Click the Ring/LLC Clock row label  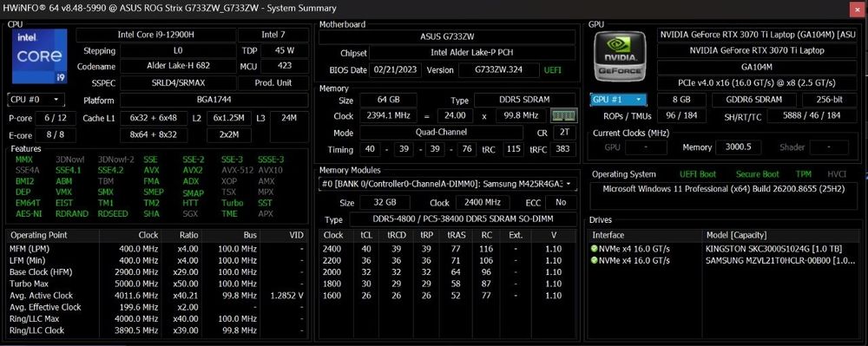(x=37, y=330)
